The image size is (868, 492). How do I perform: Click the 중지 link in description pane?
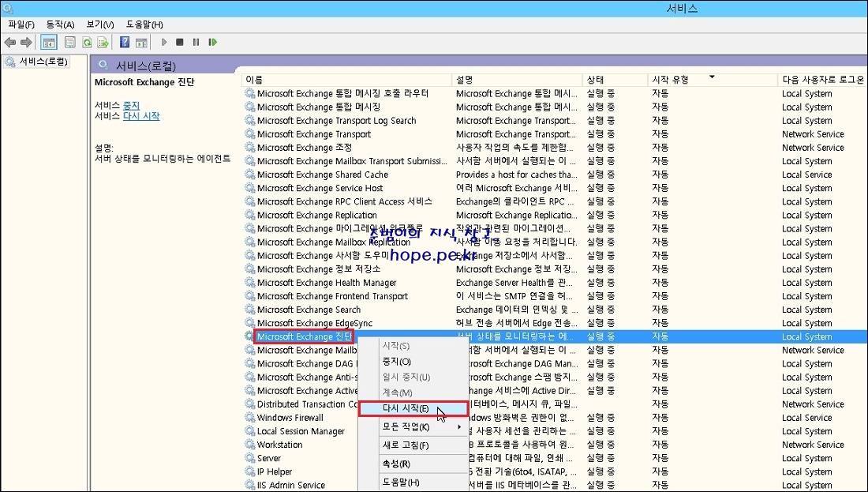tap(131, 105)
